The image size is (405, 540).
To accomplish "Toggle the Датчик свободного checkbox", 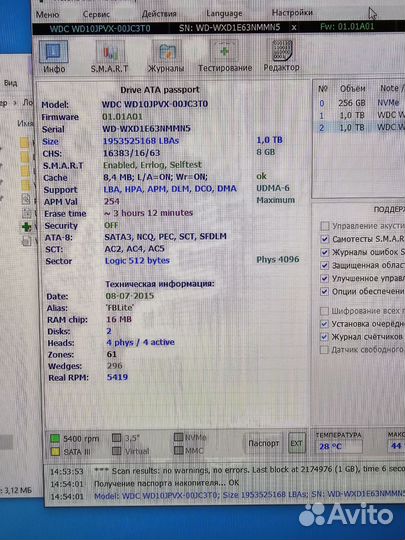I will [x=324, y=350].
